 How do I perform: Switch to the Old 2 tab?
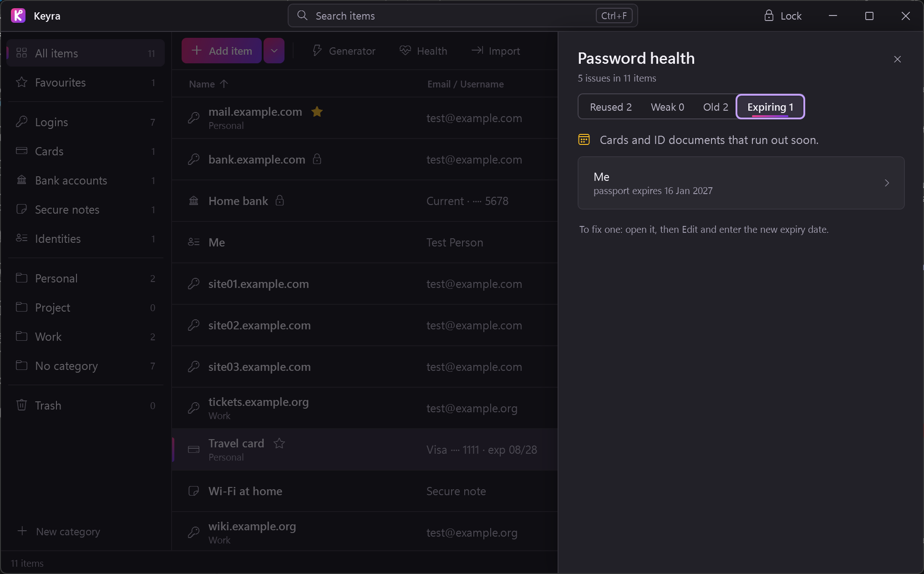point(715,107)
